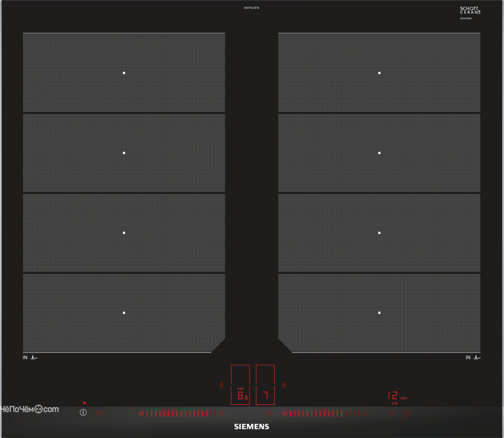
Task: Click the SCHOTT CERAN logo
Action: coord(470,10)
